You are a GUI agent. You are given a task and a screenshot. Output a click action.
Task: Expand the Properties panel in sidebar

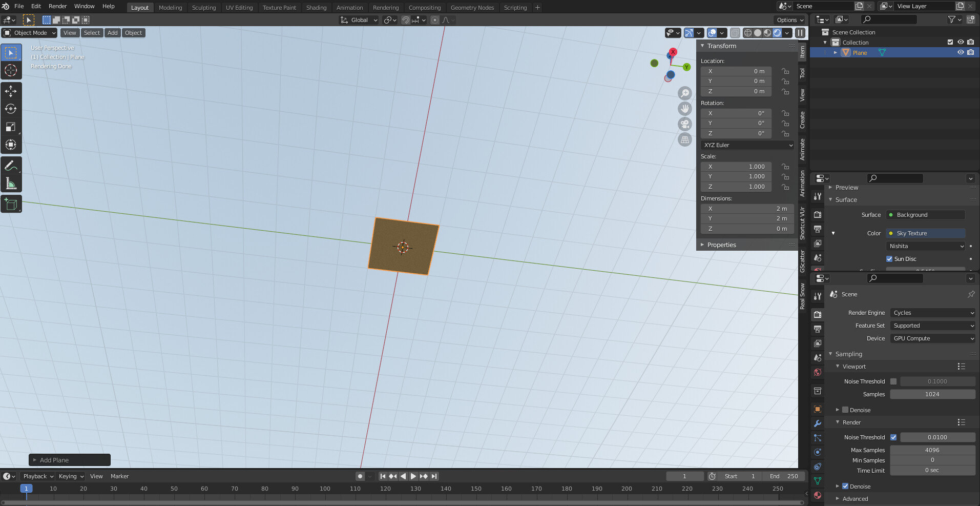click(721, 245)
